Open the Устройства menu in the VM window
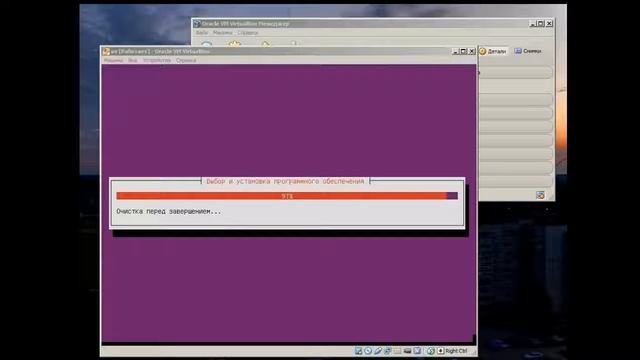This screenshot has width=640, height=360. click(157, 60)
